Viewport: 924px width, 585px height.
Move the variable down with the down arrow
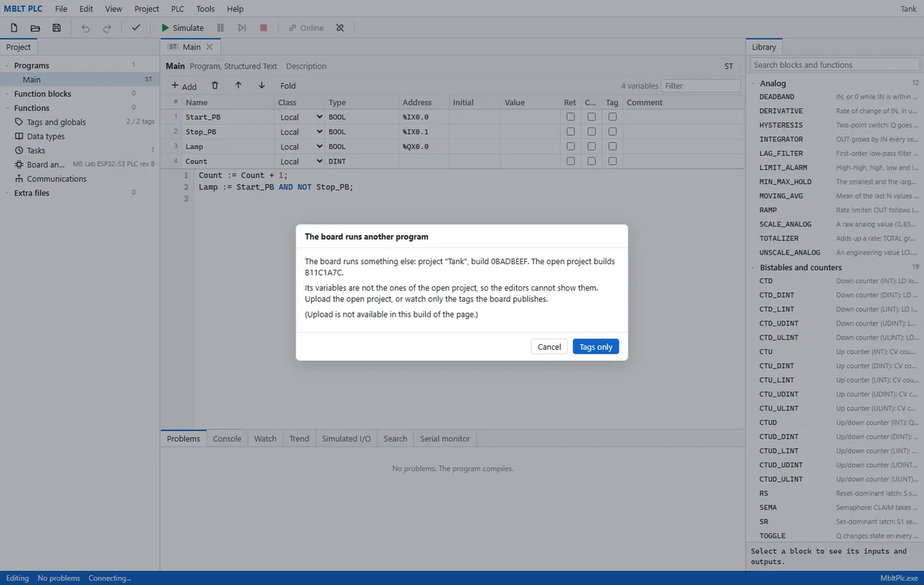(261, 85)
